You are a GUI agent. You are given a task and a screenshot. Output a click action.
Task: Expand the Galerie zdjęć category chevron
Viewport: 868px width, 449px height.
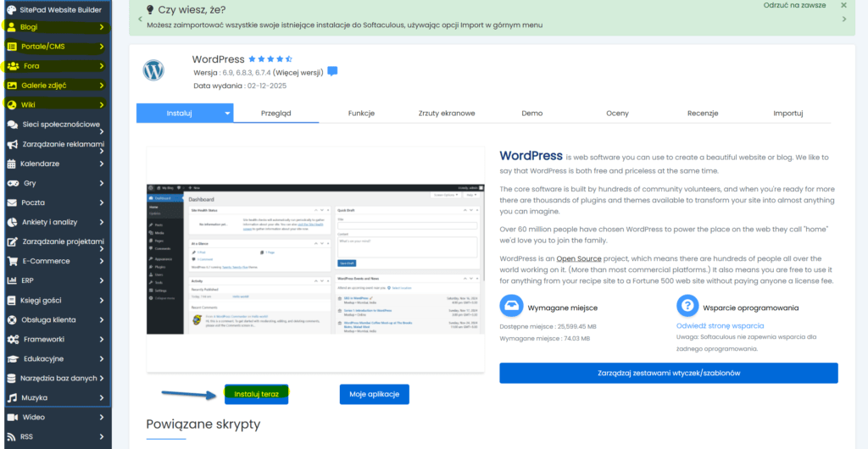102,86
